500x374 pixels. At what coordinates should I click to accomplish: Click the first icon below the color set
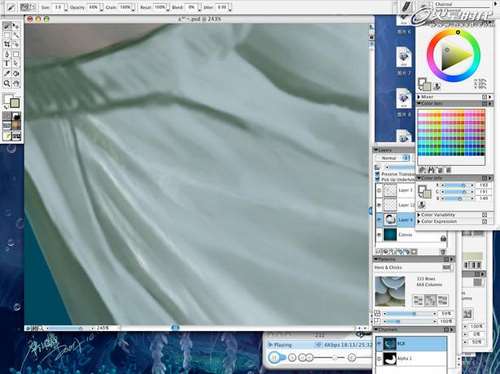click(x=422, y=170)
